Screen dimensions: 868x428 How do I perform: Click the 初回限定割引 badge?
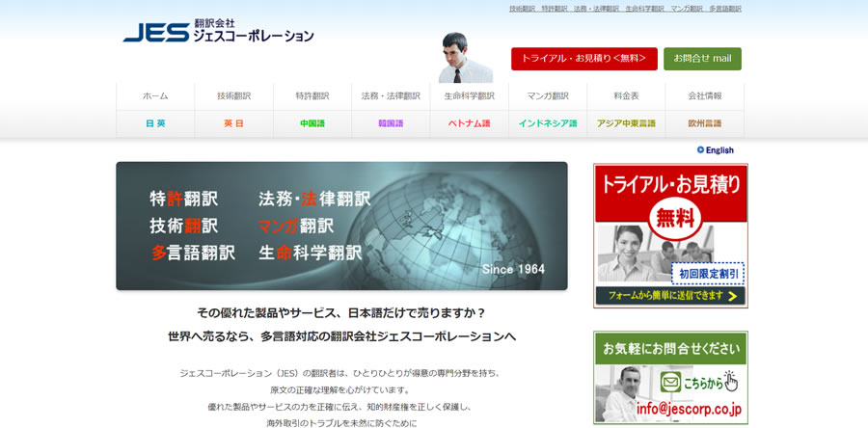click(708, 273)
